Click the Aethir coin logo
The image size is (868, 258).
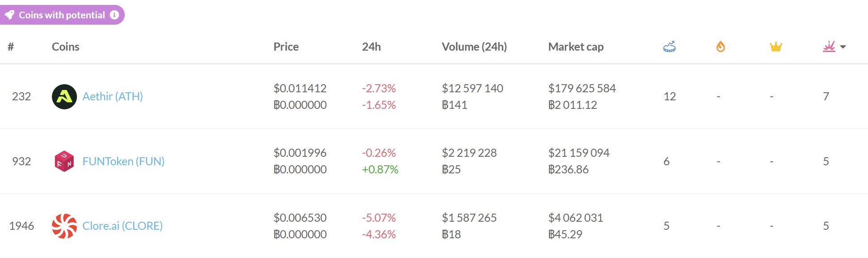point(64,97)
